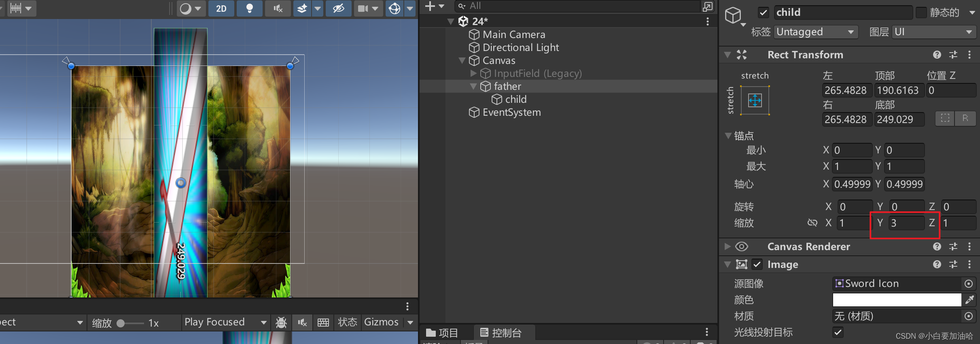Viewport: 980px width, 344px height.
Task: Collapse the scene 24* root
Action: click(450, 21)
